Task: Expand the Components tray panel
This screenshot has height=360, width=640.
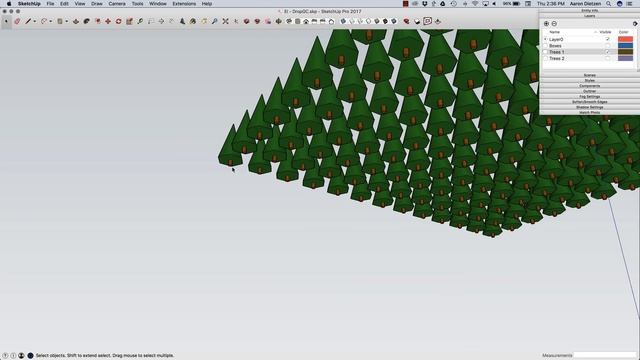Action: [589, 86]
